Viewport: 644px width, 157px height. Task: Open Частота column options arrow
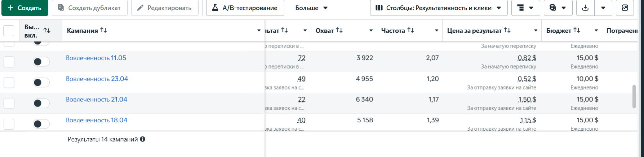pos(436,31)
